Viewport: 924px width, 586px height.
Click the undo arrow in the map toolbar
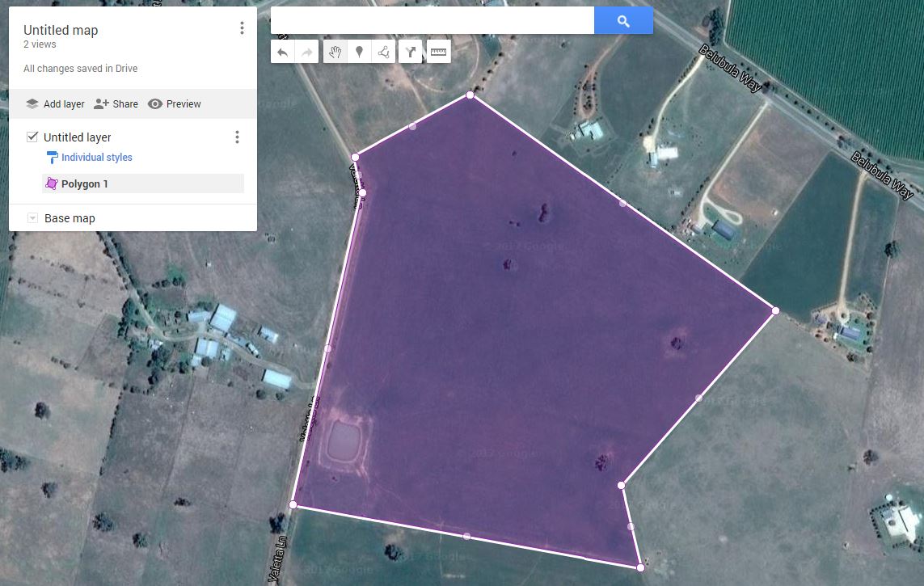[282, 51]
